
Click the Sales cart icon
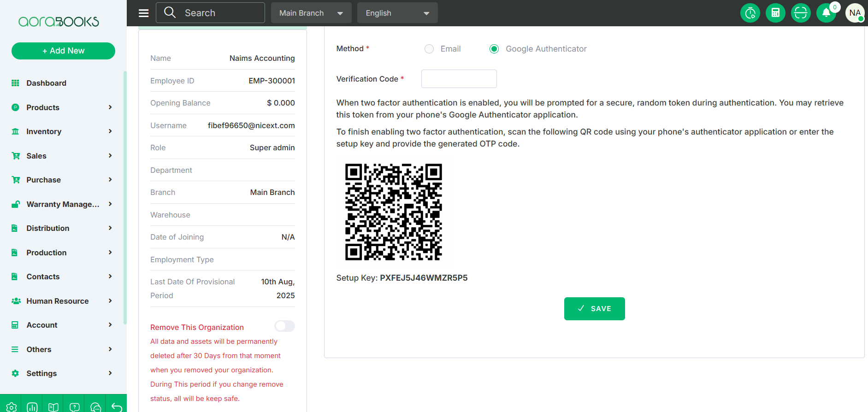[x=15, y=156]
